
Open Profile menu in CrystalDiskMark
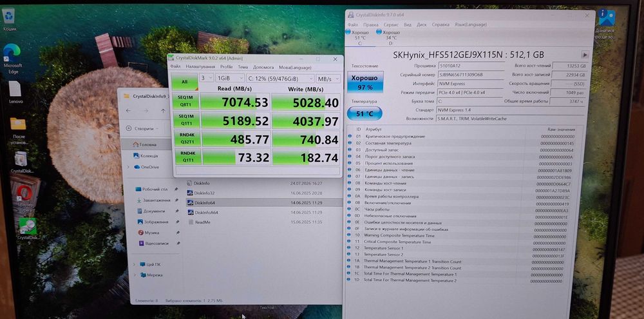tap(226, 66)
